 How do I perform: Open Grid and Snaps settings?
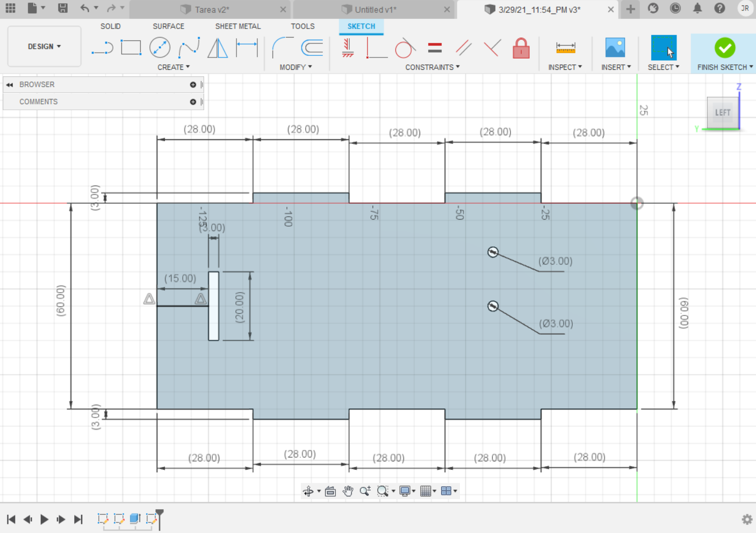[426, 491]
